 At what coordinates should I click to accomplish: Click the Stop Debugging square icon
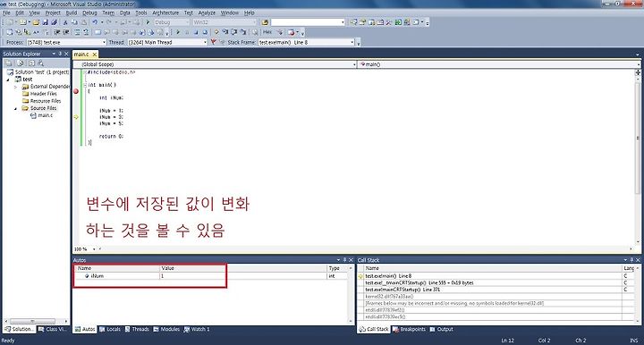click(x=196, y=32)
